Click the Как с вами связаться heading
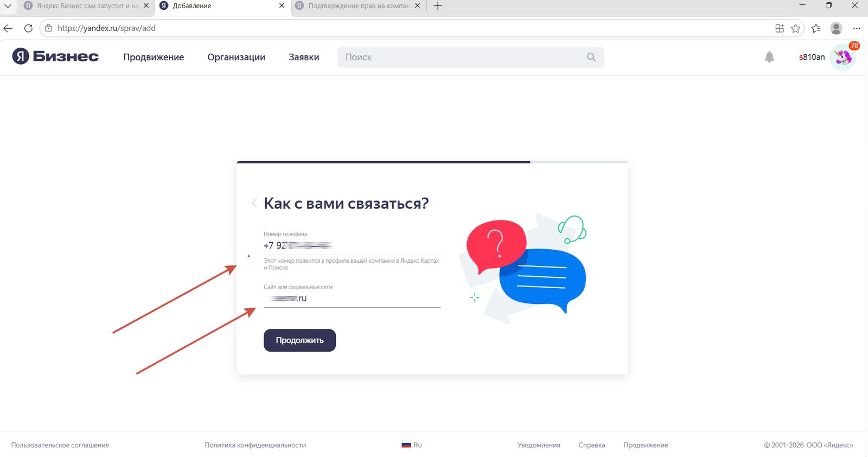 point(346,204)
